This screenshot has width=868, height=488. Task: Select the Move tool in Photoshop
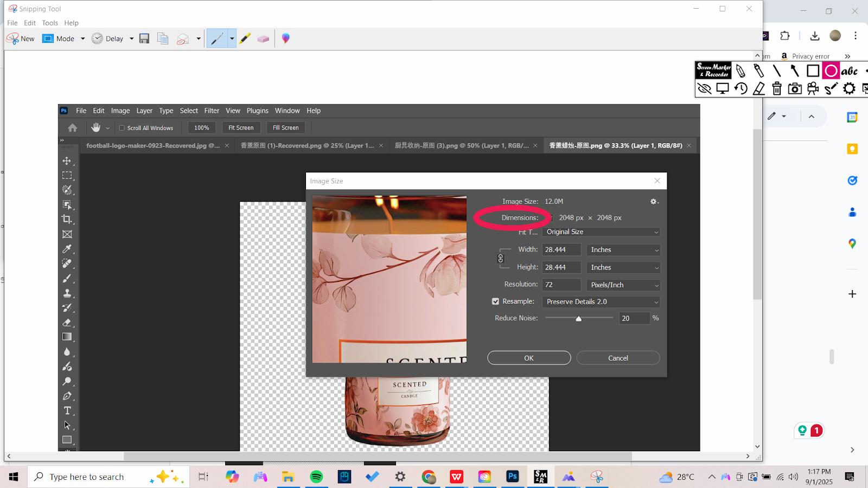[67, 161]
